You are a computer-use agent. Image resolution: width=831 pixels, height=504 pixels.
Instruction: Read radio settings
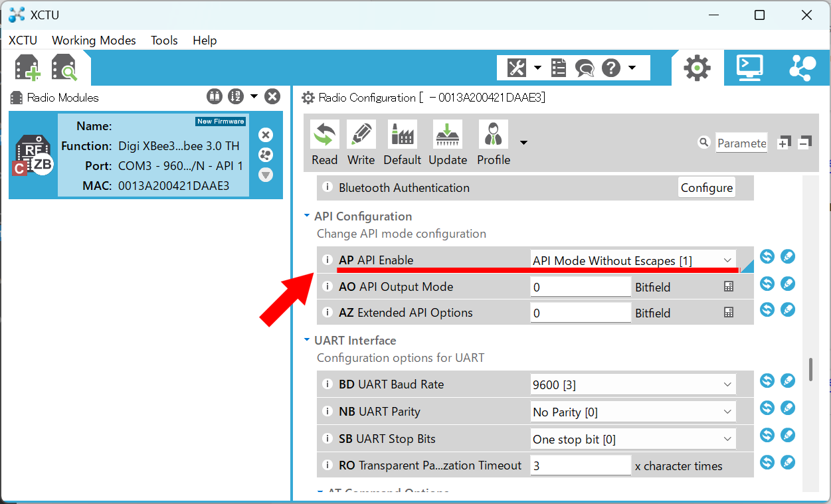[324, 143]
